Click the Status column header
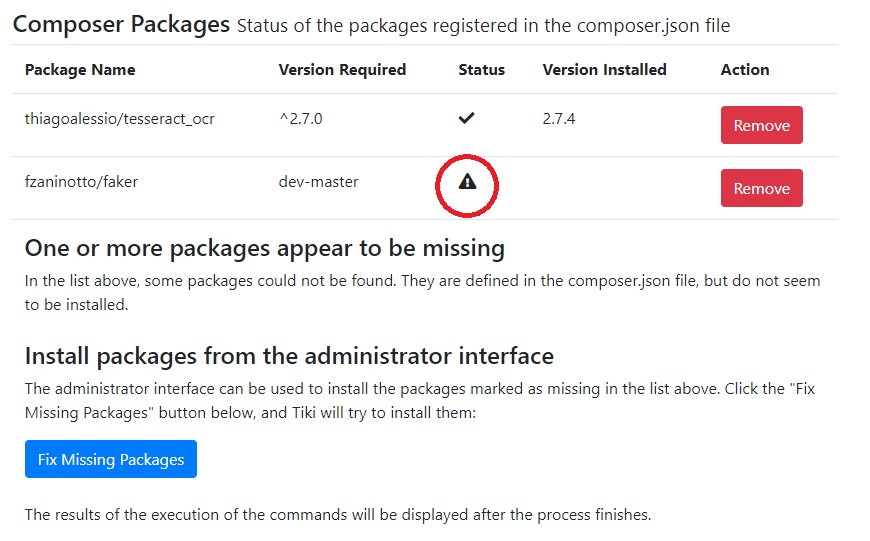 482,69
